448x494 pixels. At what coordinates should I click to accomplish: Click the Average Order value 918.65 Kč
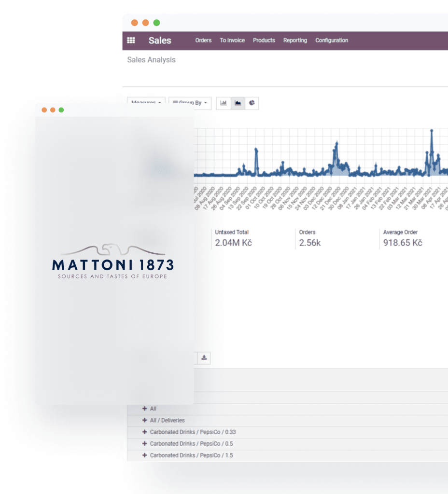tap(403, 243)
